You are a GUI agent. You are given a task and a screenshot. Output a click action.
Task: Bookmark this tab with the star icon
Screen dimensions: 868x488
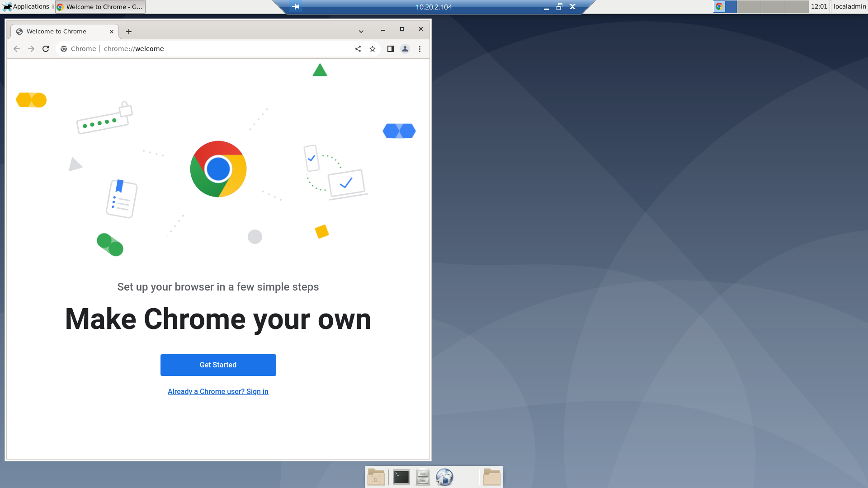click(x=373, y=49)
